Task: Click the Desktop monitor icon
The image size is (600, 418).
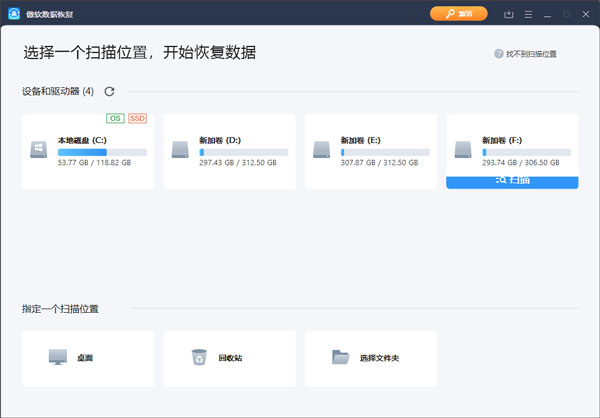Action: tap(59, 357)
